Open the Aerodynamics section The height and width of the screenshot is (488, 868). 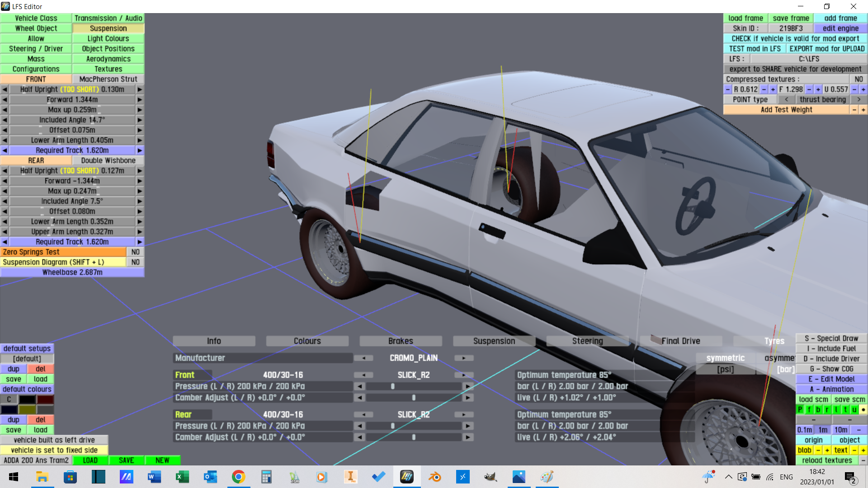(x=108, y=59)
